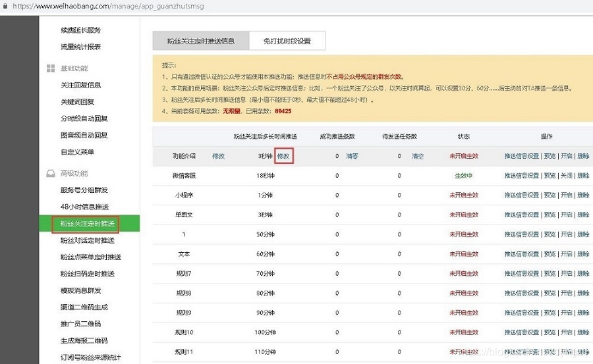Screen dimensions: 593x364
Task: Click 清零 in the 功能介绍 row
Action: [x=352, y=156]
